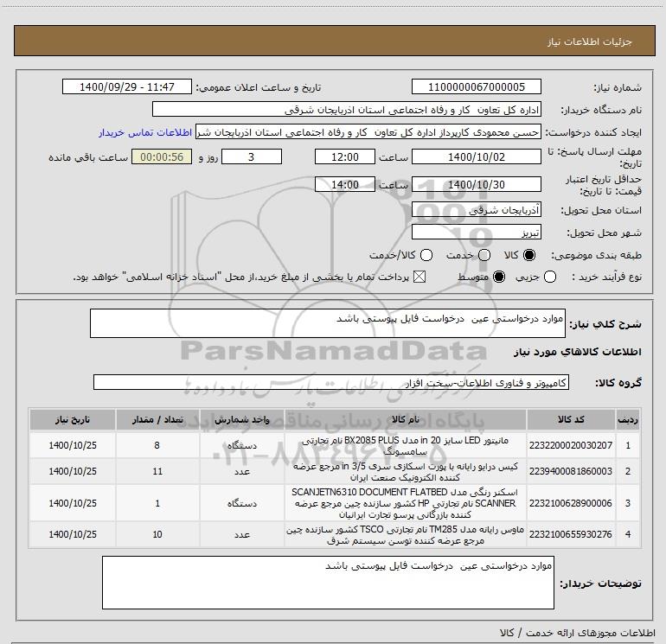Click quantity 8 in the monitor row
This screenshot has height=644, width=666.
tap(157, 445)
